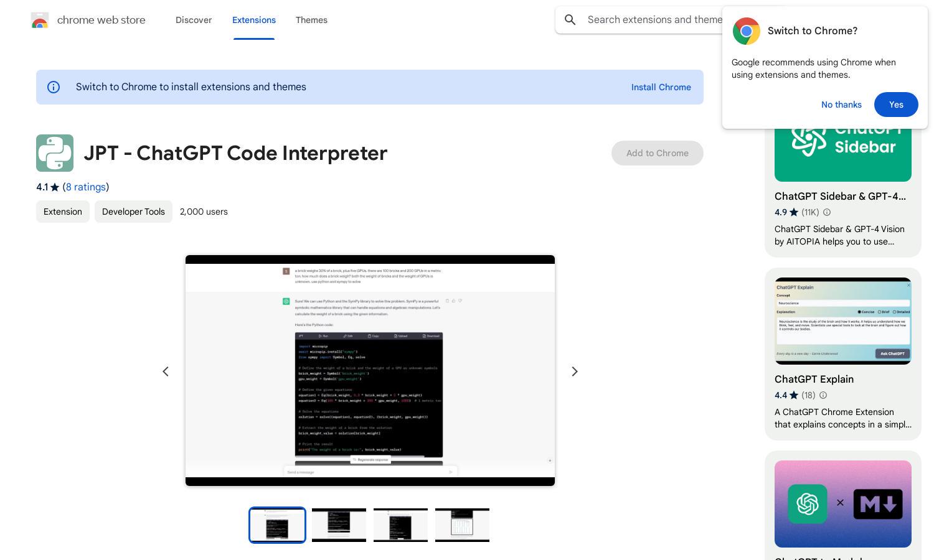Viewport: 934px width, 560px height.
Task: Click the Chrome Web Store logo
Action: (40, 20)
